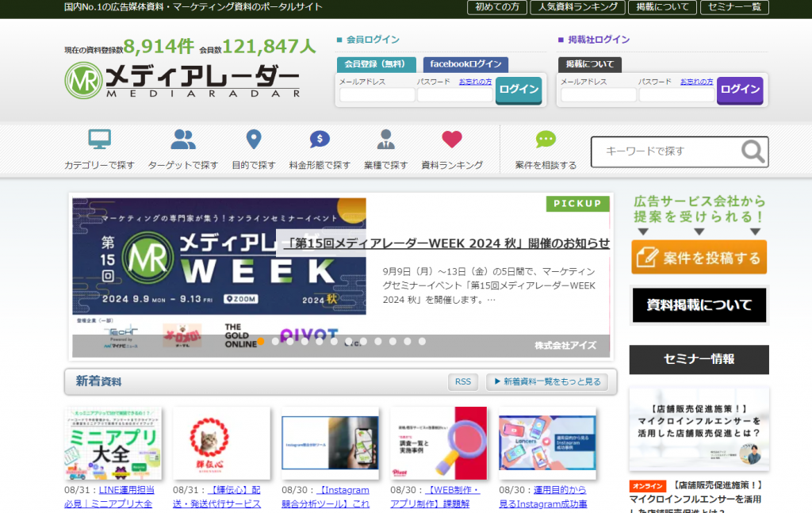
Task: Open the industry search businessman icon
Action: point(385,140)
